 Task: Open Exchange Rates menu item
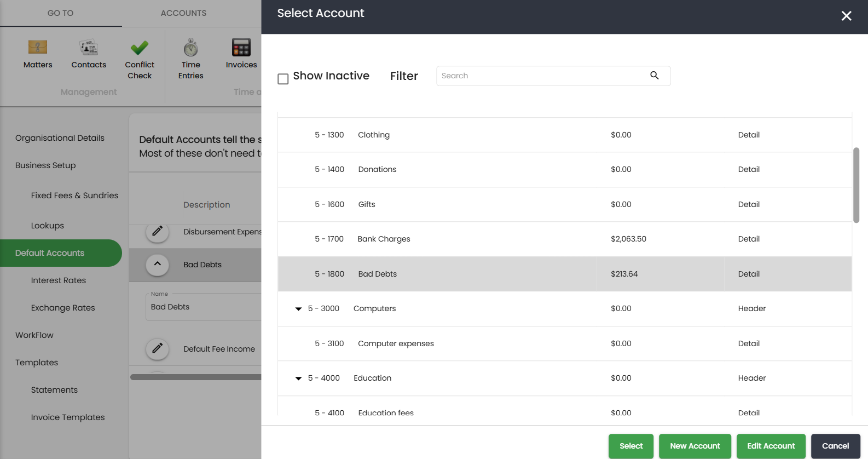point(63,308)
